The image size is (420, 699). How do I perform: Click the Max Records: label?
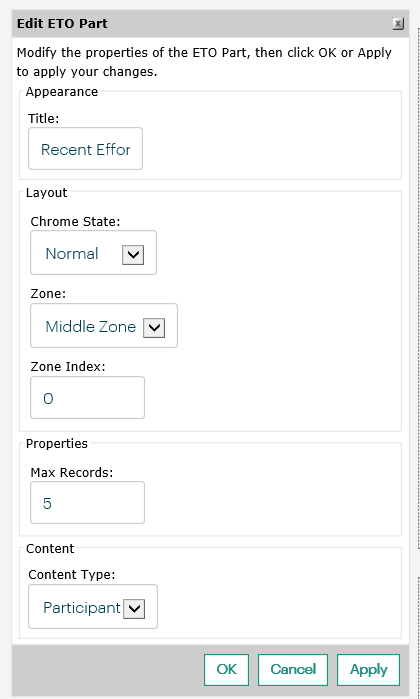pos(72,473)
